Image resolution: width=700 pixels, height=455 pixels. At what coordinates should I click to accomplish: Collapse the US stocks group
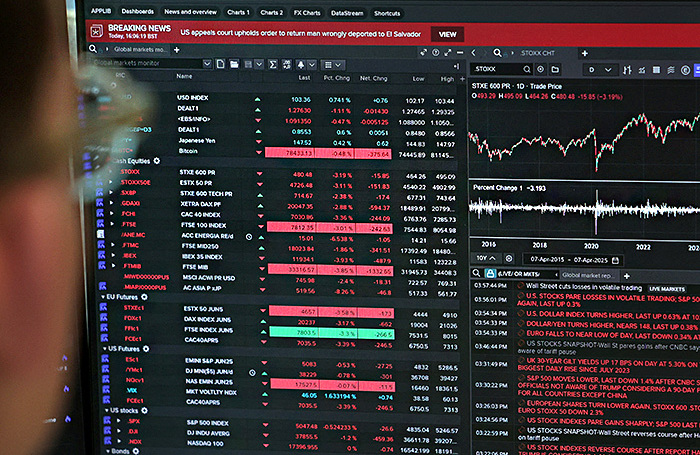coord(106,410)
